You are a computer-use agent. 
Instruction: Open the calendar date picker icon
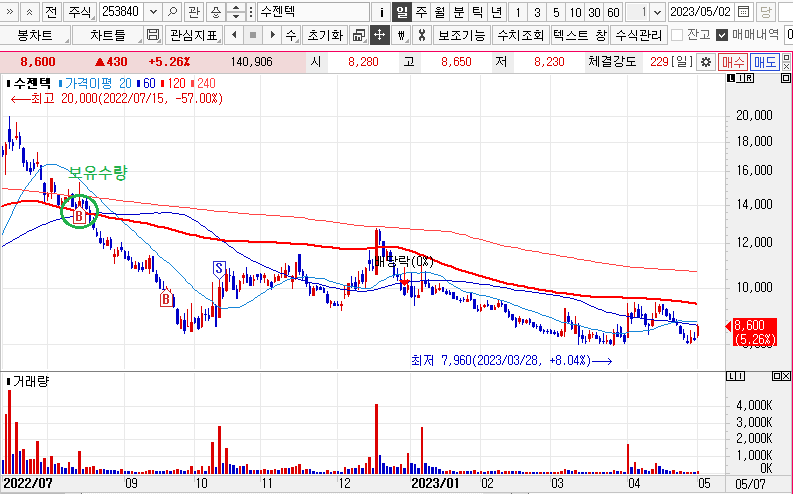(743, 12)
